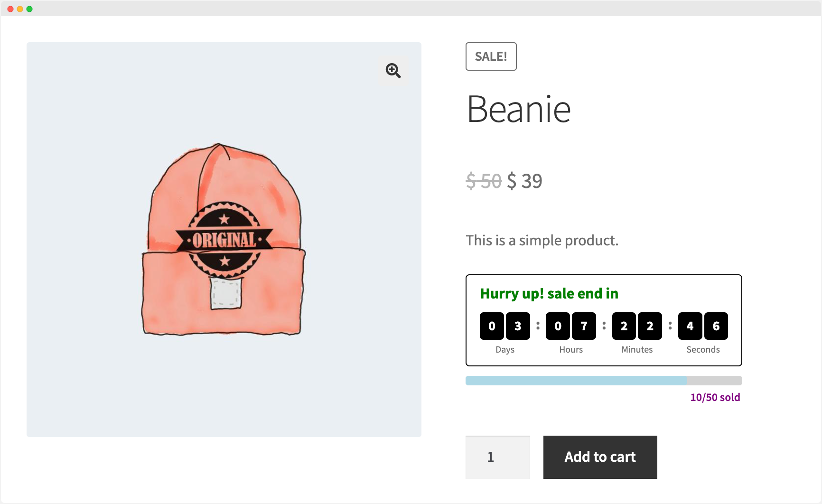Image resolution: width=822 pixels, height=504 pixels.
Task: Select the SALE! badge
Action: point(491,56)
